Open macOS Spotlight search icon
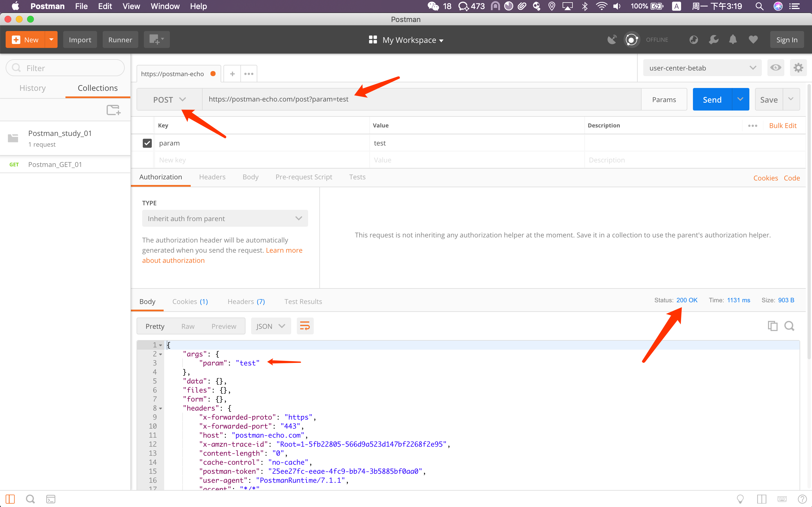 coord(759,6)
